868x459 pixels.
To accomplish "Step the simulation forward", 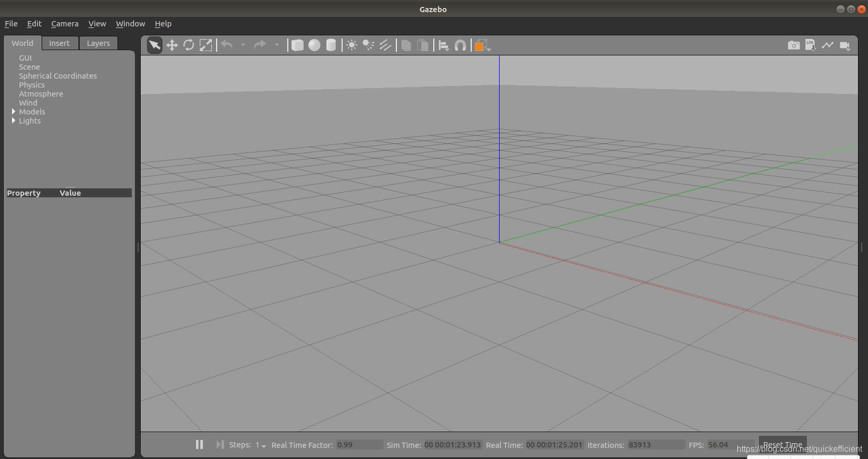I will point(220,445).
